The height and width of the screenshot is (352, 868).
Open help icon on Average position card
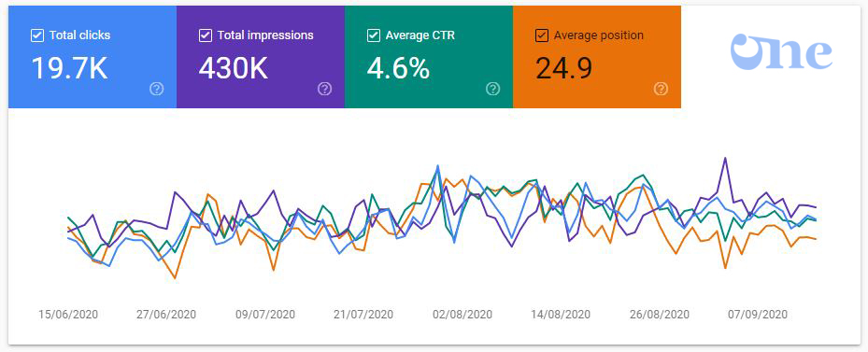click(x=661, y=89)
